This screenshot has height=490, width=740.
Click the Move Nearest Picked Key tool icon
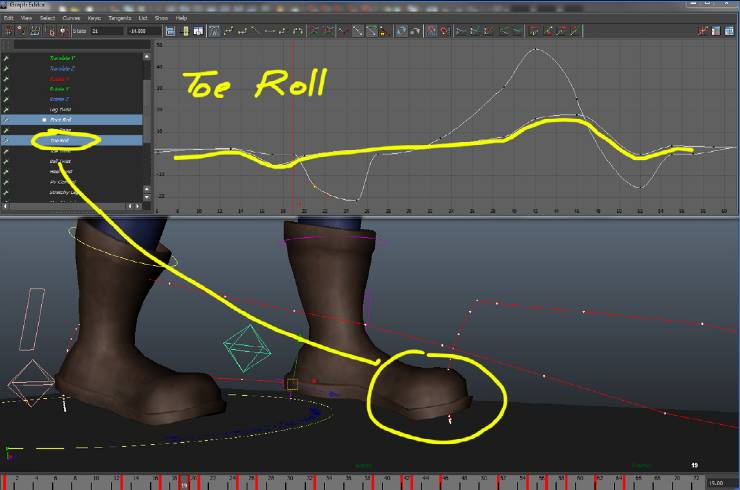[9, 31]
